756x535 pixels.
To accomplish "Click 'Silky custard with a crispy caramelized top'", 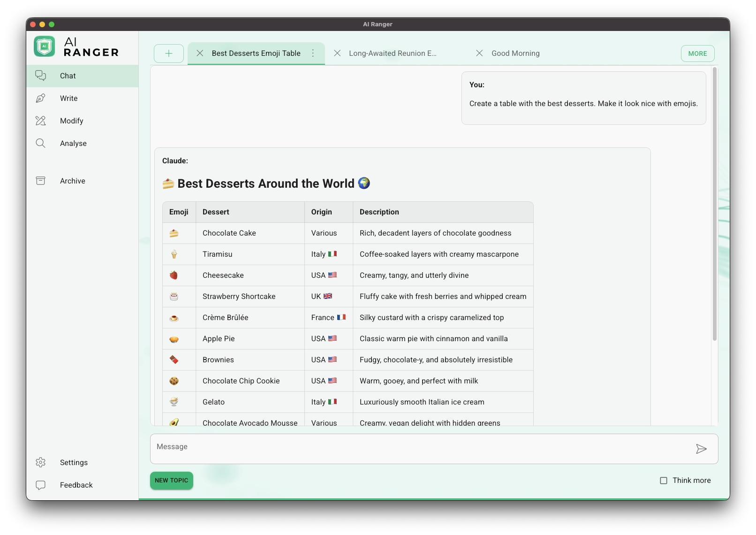I will [431, 318].
